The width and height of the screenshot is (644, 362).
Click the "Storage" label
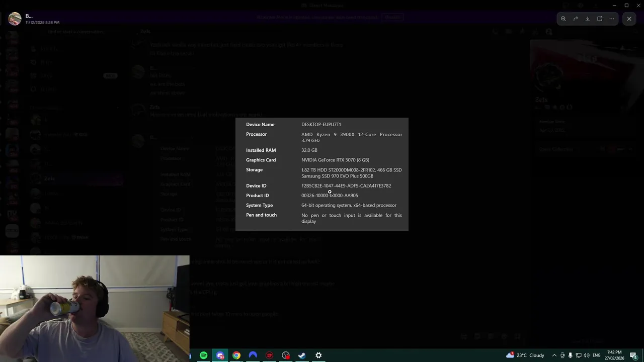tap(254, 170)
